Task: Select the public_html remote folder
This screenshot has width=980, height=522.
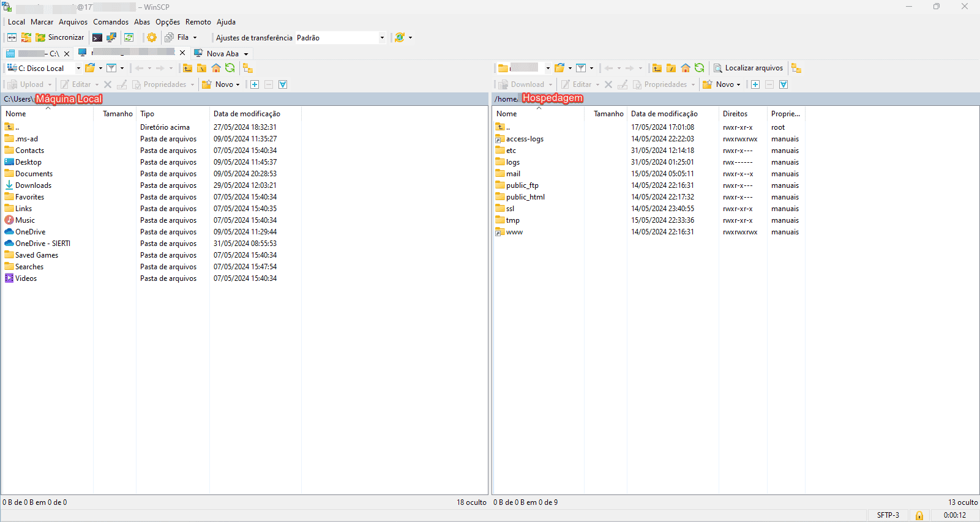Action: [525, 197]
